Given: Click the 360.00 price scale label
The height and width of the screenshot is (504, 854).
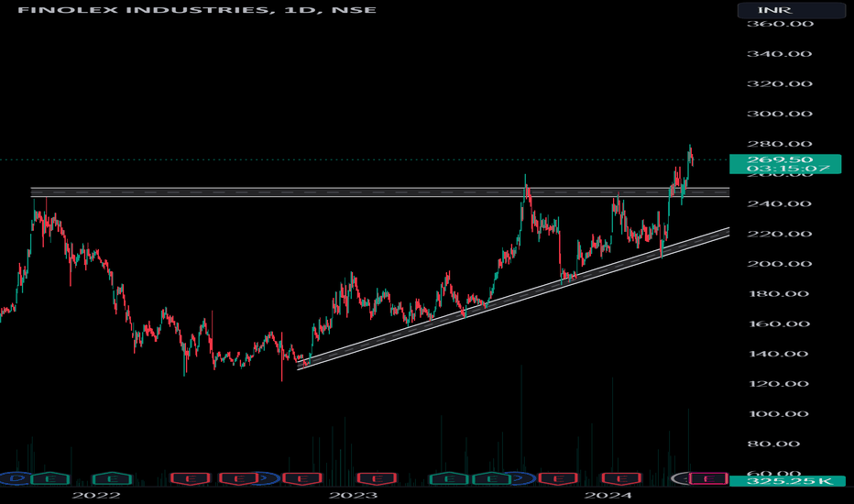Looking at the screenshot, I should [780, 24].
